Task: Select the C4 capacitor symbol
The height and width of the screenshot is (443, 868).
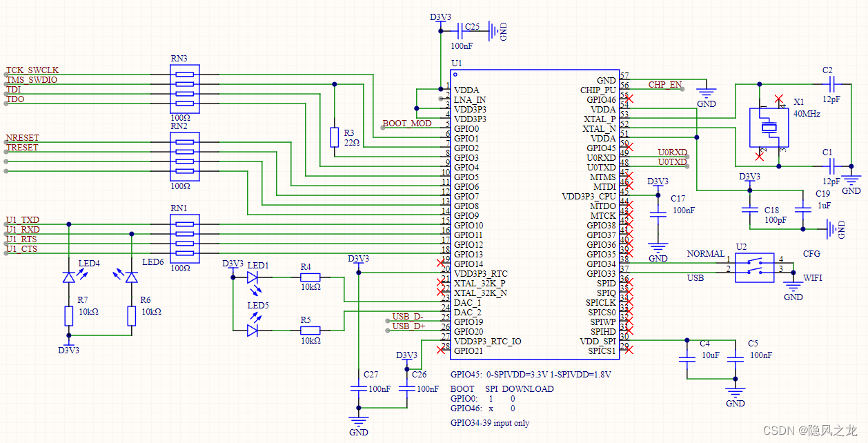Action: [687, 360]
